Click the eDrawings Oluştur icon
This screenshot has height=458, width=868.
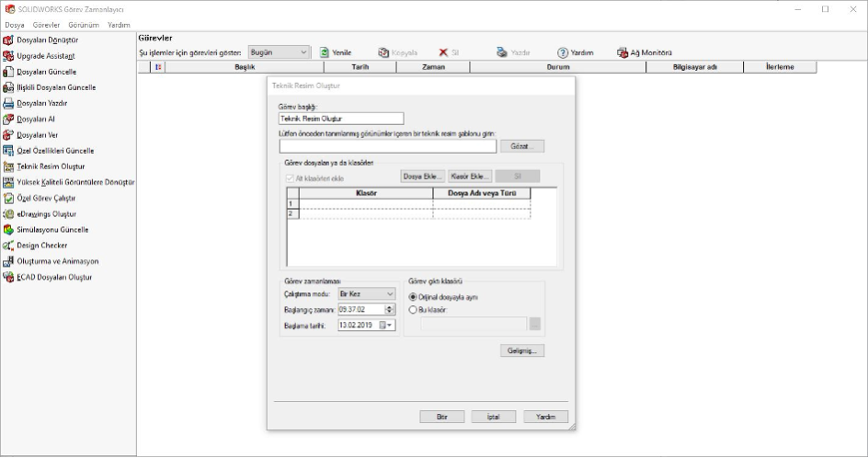[x=8, y=213]
